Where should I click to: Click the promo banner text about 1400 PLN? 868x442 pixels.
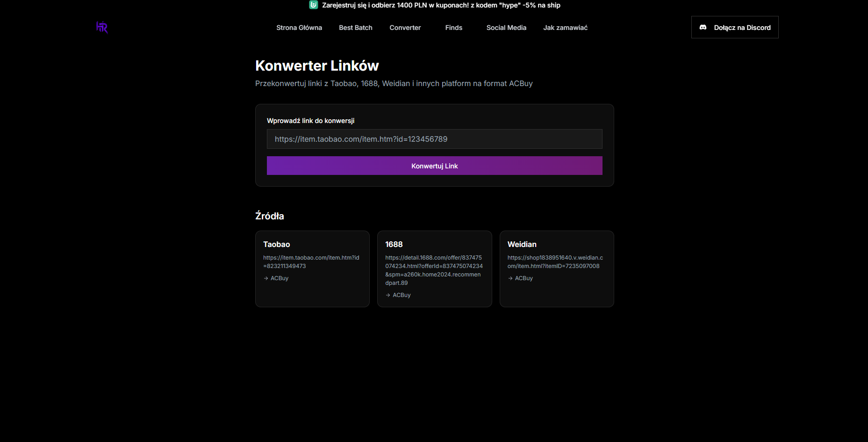point(441,5)
